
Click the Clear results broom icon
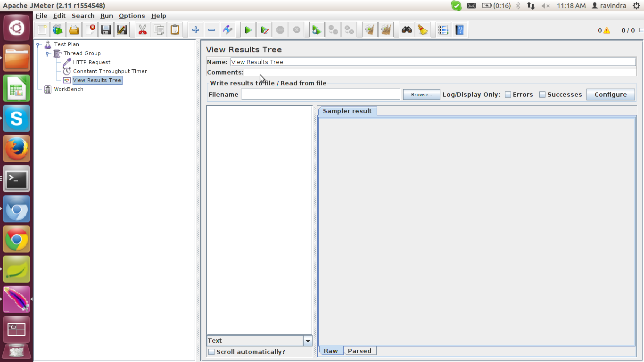pos(370,30)
